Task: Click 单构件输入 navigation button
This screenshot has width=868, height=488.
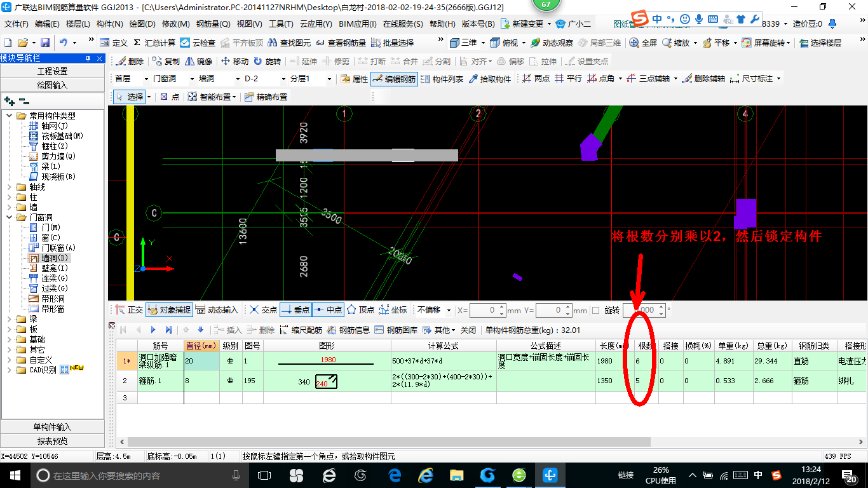Action: tap(52, 427)
